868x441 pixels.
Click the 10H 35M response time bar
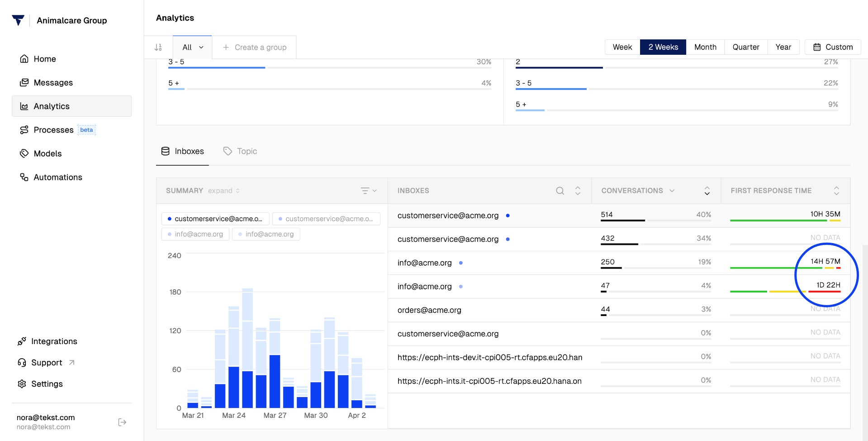tap(785, 220)
